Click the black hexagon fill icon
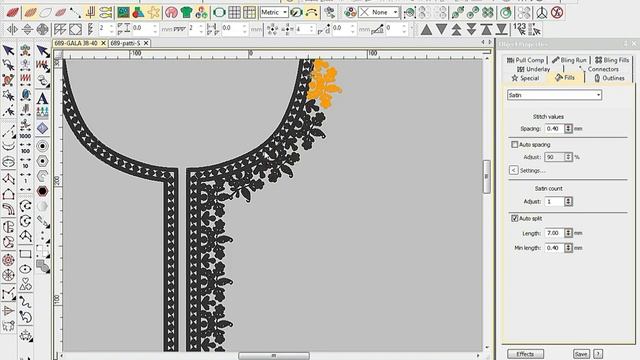This screenshot has width=640, height=360. coord(42,191)
